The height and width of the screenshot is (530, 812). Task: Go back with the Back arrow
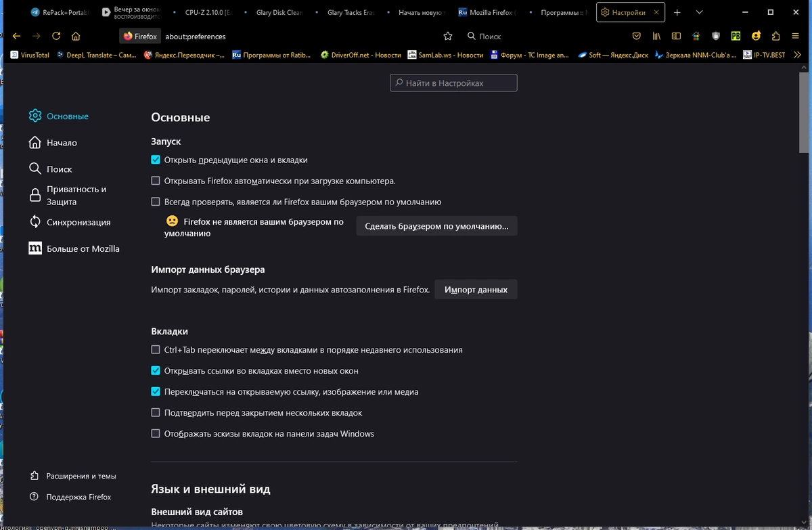point(16,36)
